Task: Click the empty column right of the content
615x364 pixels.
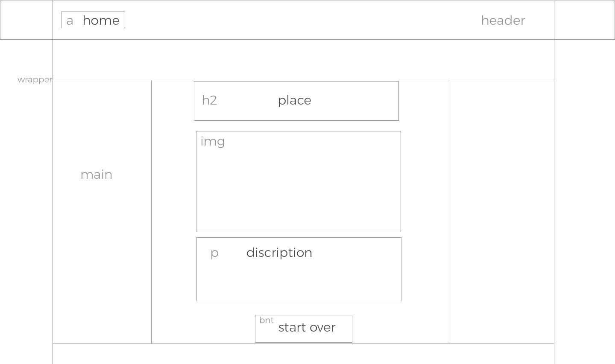Action: [x=501, y=212]
